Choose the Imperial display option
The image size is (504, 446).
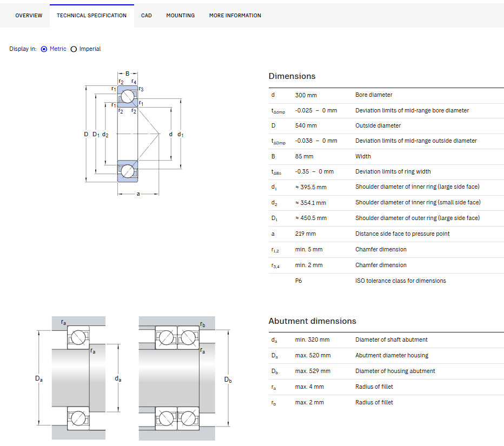pyautogui.click(x=74, y=49)
